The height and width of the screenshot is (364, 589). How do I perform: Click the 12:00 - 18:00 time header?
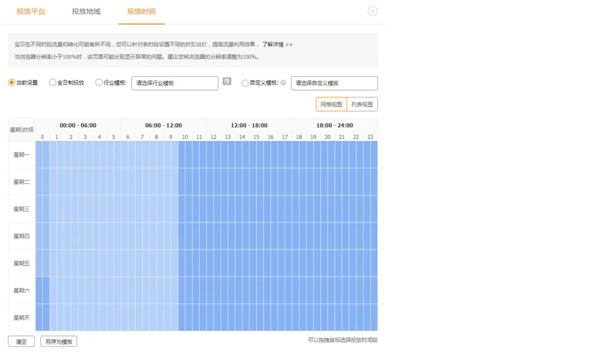click(249, 125)
